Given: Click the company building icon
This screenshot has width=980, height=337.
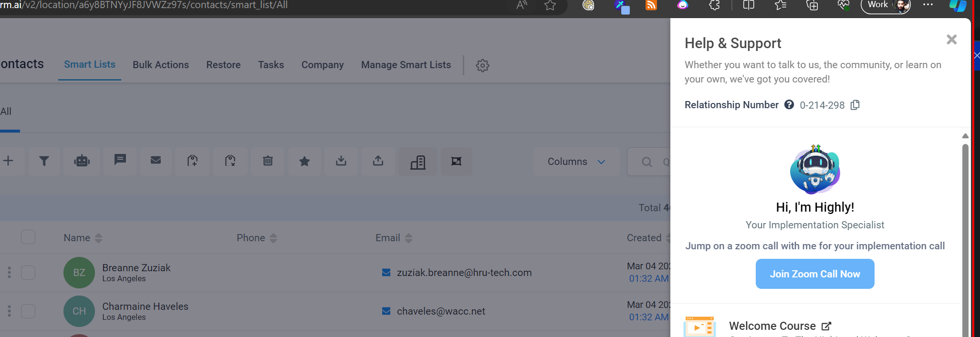Looking at the screenshot, I should 417,162.
